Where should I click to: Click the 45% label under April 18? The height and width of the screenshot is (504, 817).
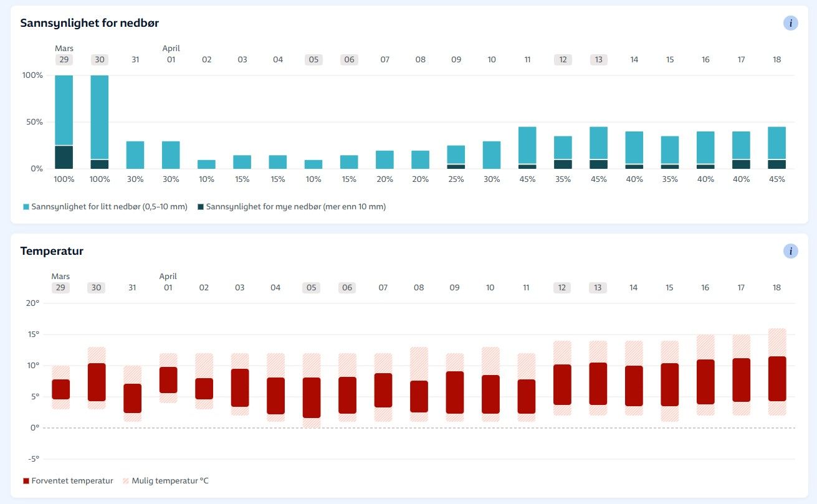(x=776, y=179)
